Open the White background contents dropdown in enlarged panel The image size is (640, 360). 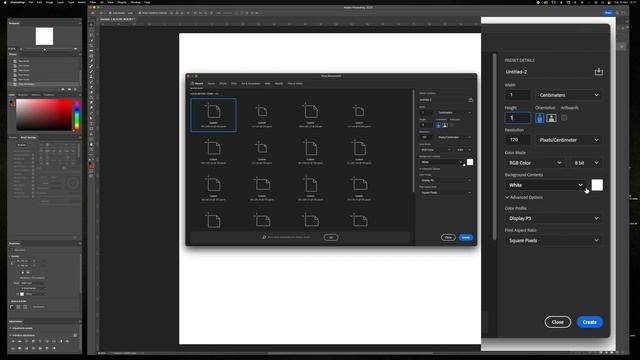tap(545, 185)
